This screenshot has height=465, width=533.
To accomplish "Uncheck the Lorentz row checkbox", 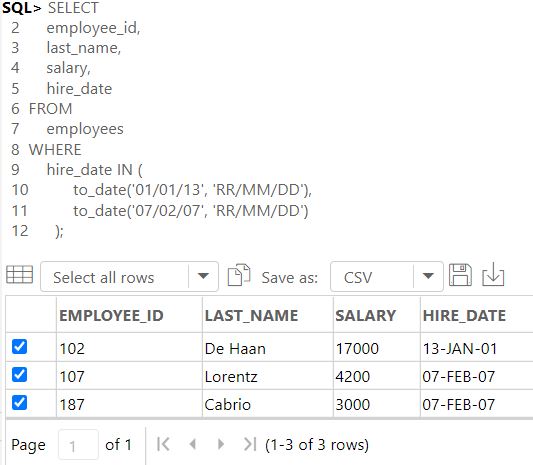I will pyautogui.click(x=19, y=375).
